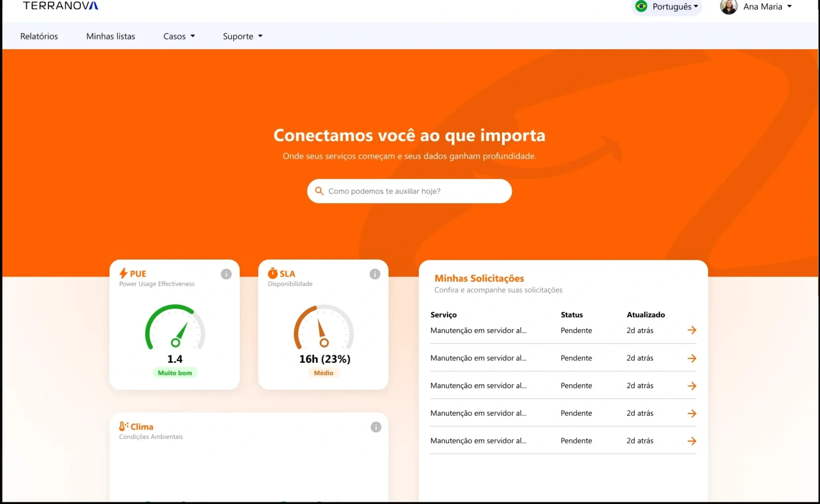The height and width of the screenshot is (504, 820).
Task: Click the TERRANOVA logo
Action: [x=60, y=6]
